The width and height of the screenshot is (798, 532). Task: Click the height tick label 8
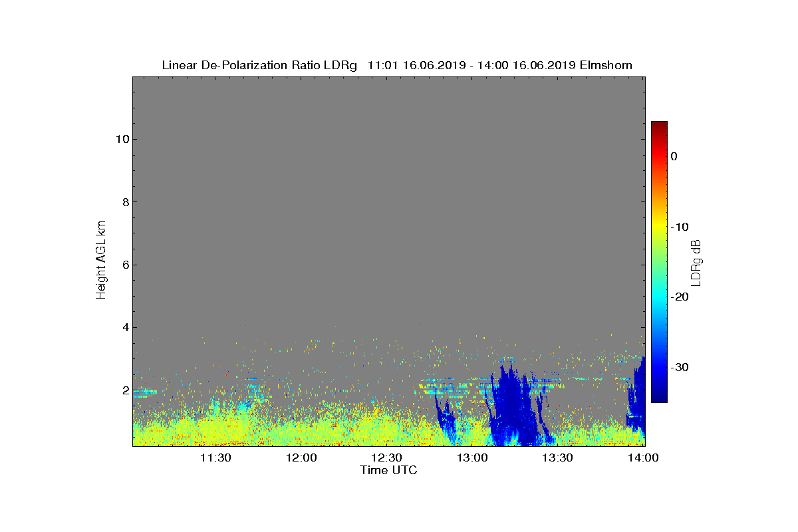tap(124, 202)
